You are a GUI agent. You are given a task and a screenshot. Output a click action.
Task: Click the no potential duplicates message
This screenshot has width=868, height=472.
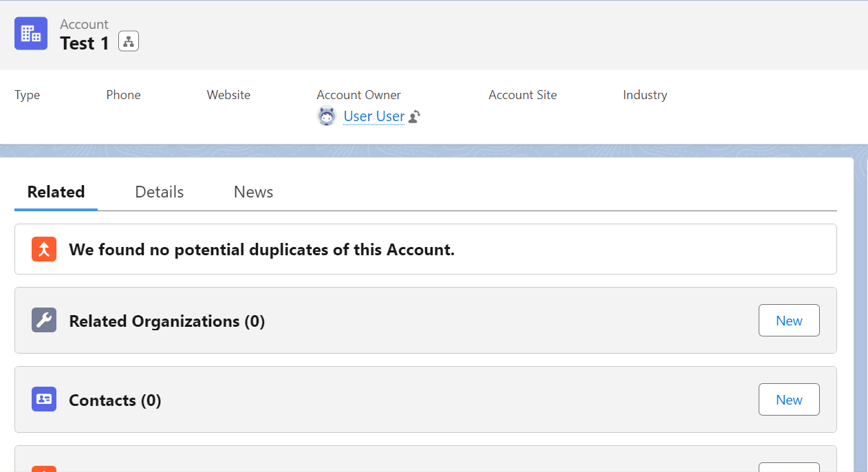(262, 250)
